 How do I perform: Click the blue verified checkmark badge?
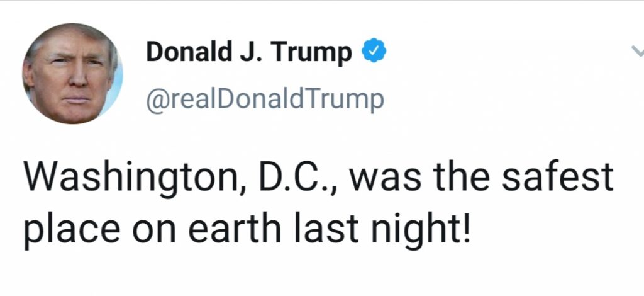373,53
